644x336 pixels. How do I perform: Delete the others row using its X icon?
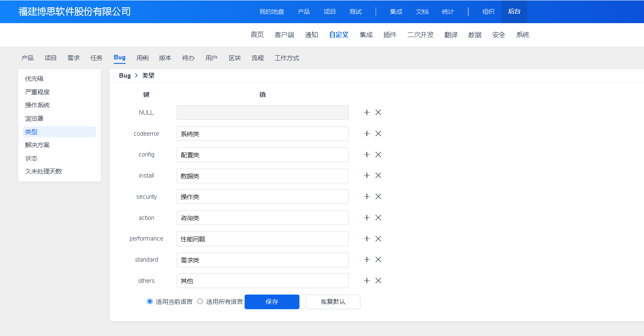(378, 281)
